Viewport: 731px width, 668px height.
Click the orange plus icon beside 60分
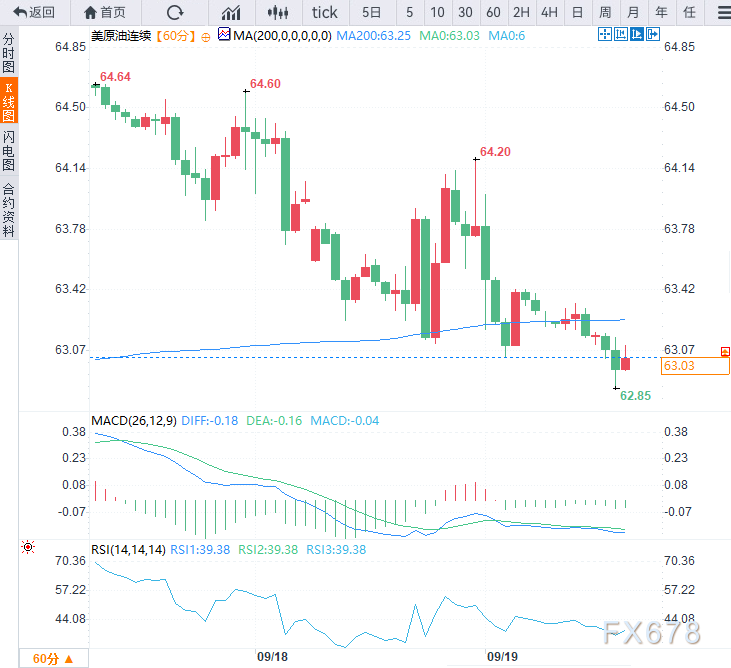[x=206, y=36]
